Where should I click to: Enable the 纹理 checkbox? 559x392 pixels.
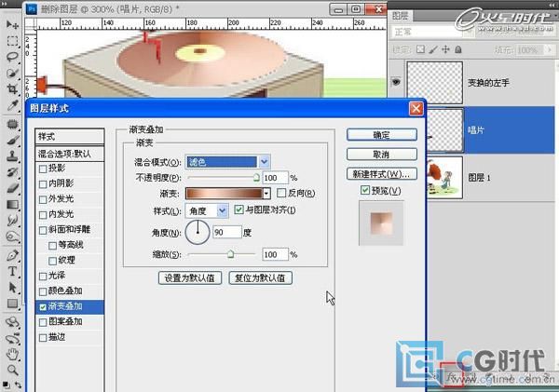pos(52,261)
